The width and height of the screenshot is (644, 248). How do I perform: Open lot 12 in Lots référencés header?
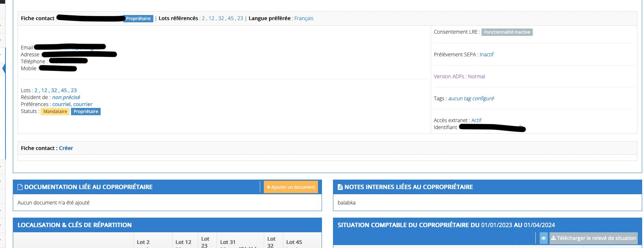tap(211, 18)
